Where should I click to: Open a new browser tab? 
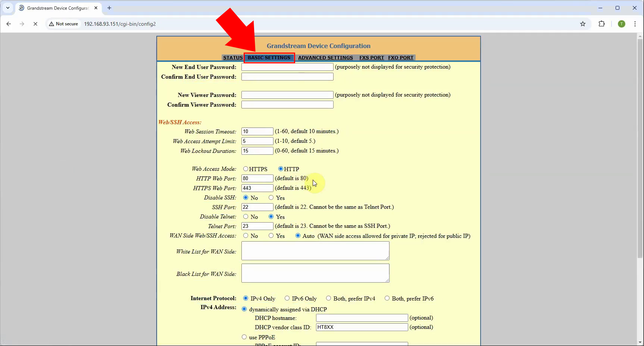coord(109,8)
